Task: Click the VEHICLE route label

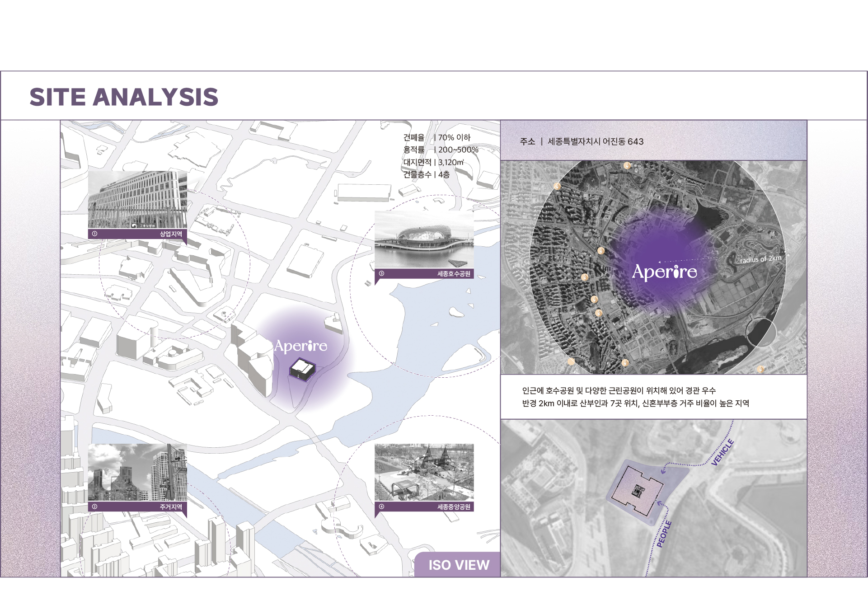Action: pos(723,452)
